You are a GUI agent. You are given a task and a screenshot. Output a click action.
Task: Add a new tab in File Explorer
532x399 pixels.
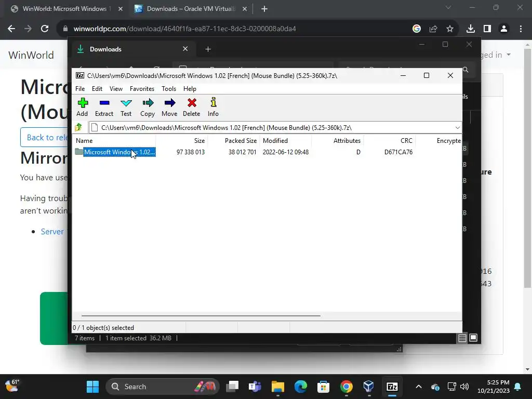tap(208, 49)
